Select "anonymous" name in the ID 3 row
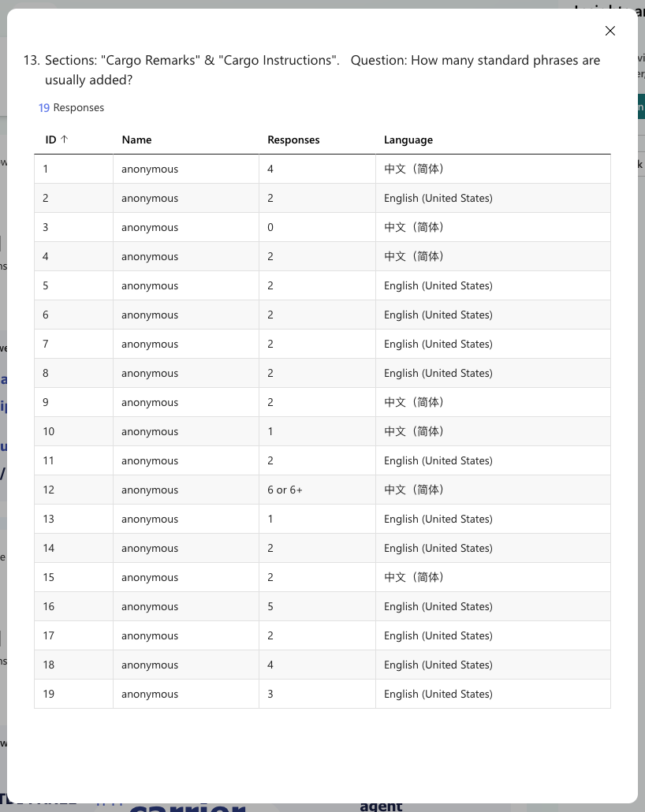Viewport: 645px width, 812px height. click(150, 228)
